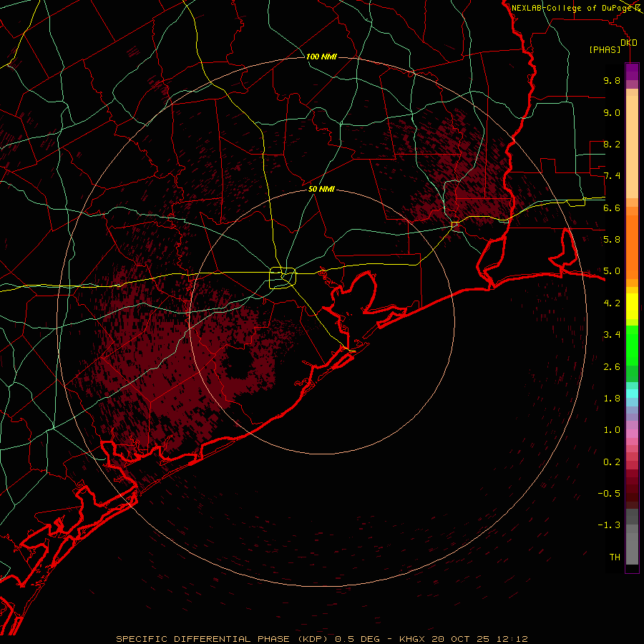Select the 8.2 value on the scale

click(x=612, y=144)
